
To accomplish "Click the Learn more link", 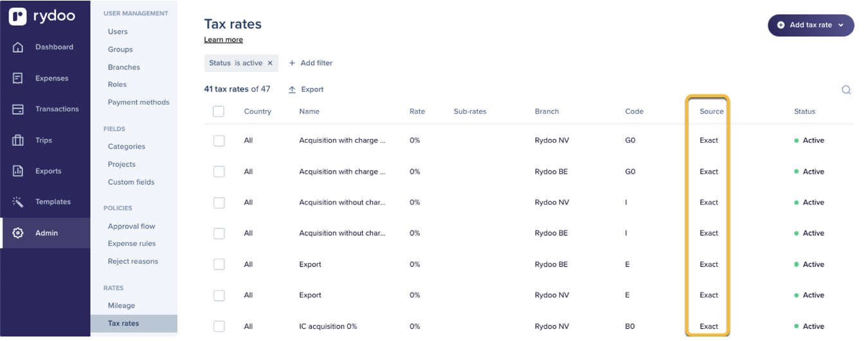I will 223,40.
